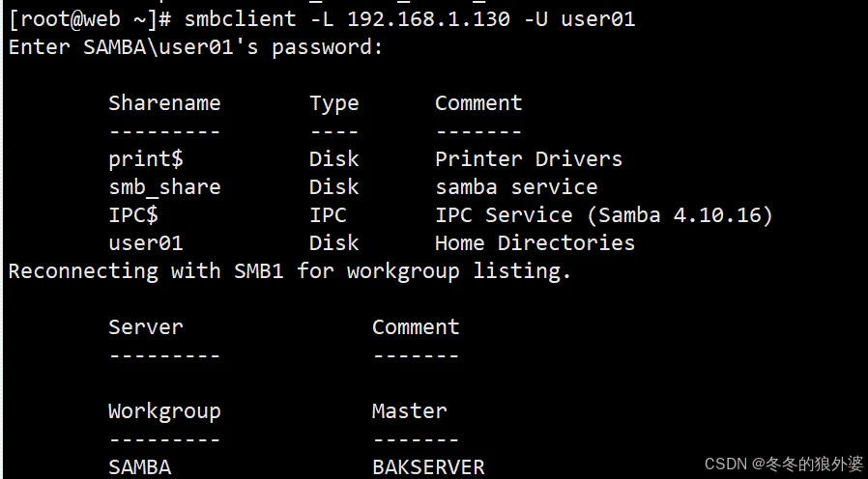Click the IPC Service (Samba 4.10.16) text
The height and width of the screenshot is (479, 868).
(604, 215)
